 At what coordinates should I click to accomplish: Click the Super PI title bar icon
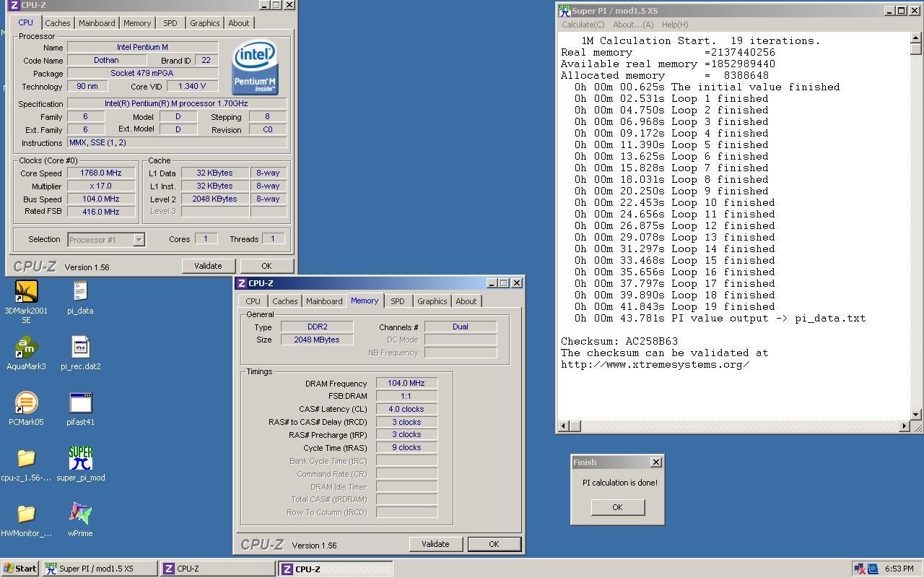(x=564, y=10)
